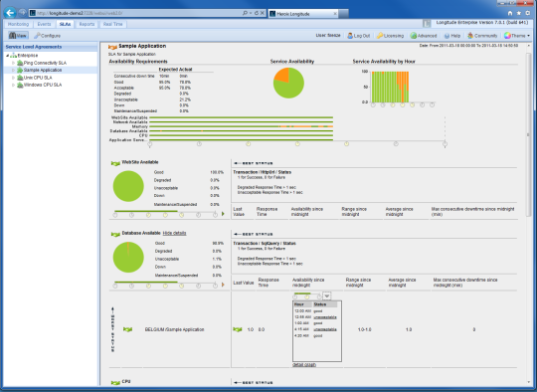
Task: Click status flag icon beside CPU heading
Action: tap(115, 382)
